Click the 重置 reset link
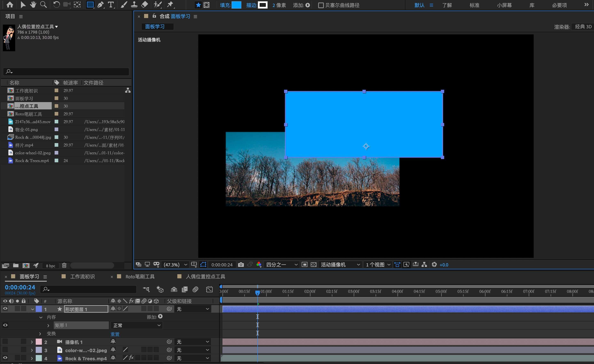 tap(115, 334)
